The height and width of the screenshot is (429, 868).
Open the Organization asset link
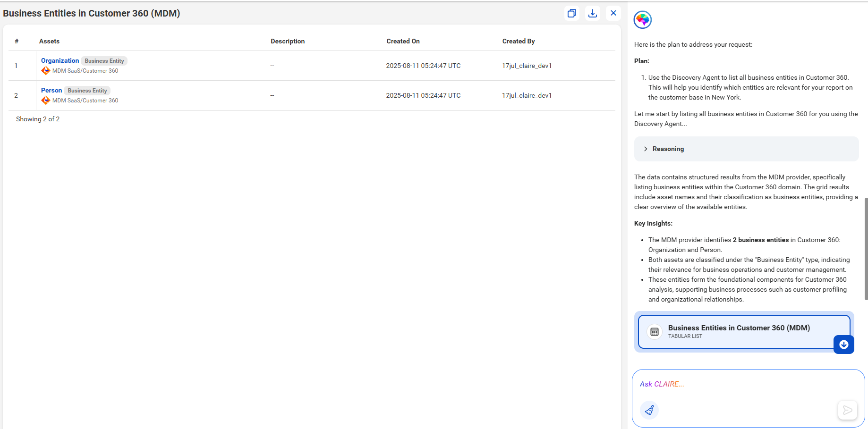click(60, 60)
